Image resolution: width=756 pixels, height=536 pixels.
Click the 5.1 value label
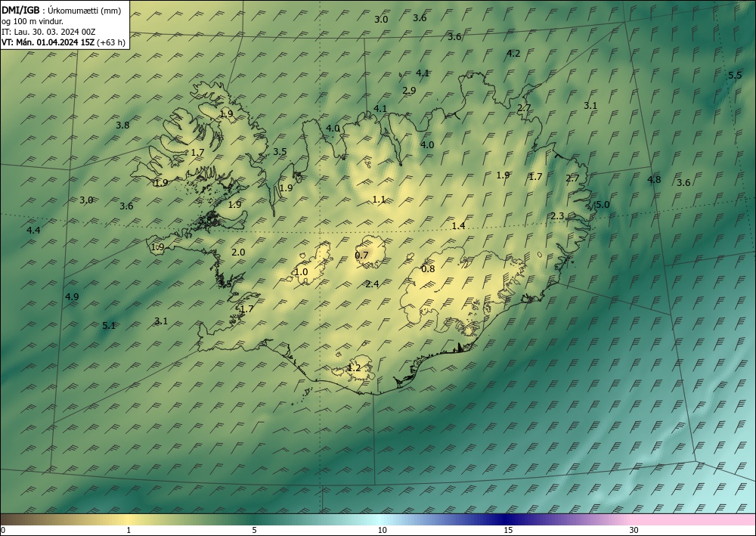click(109, 326)
